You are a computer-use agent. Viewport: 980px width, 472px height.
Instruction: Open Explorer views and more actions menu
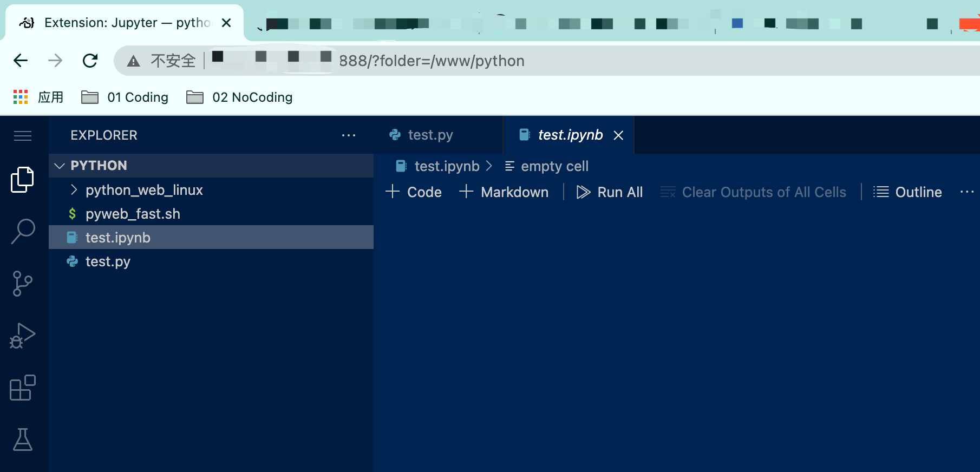tap(349, 135)
